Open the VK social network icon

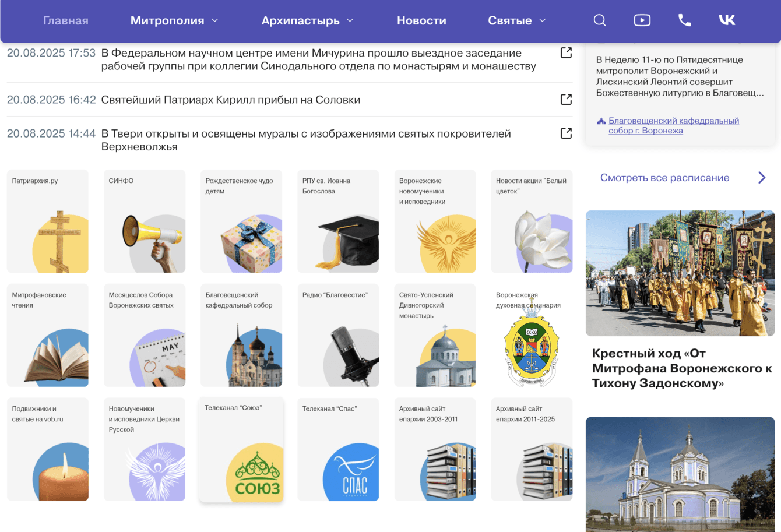[x=727, y=20]
